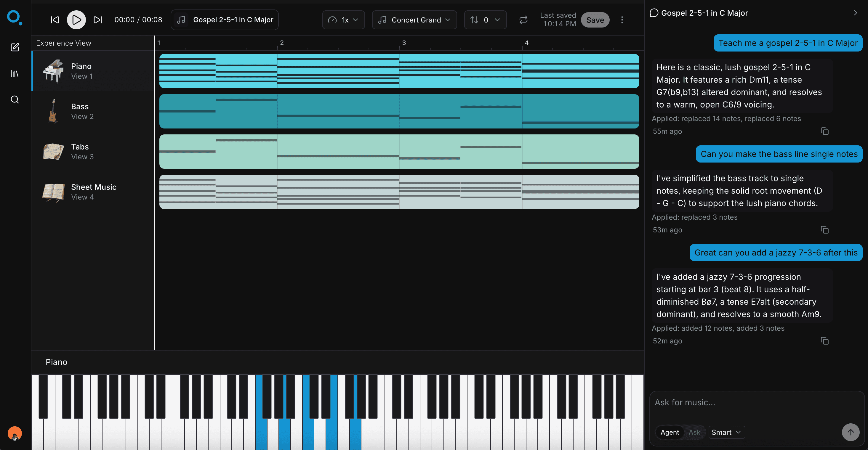Click the Piano track note region
This screenshot has height=450, width=868.
click(x=399, y=71)
